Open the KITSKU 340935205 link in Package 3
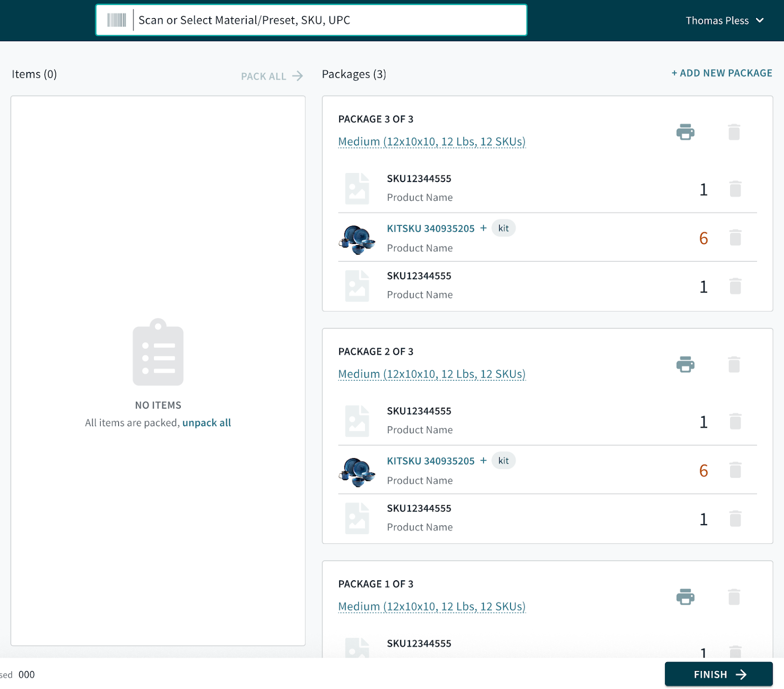This screenshot has width=784, height=689. click(x=431, y=228)
